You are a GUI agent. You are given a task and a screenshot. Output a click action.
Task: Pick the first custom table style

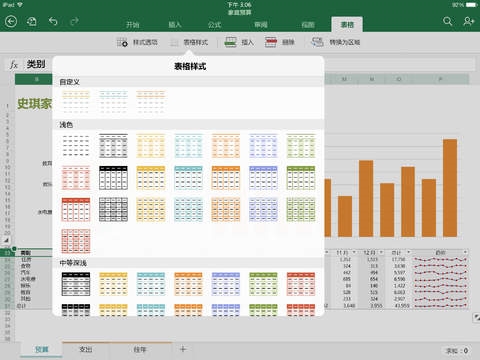click(x=76, y=102)
